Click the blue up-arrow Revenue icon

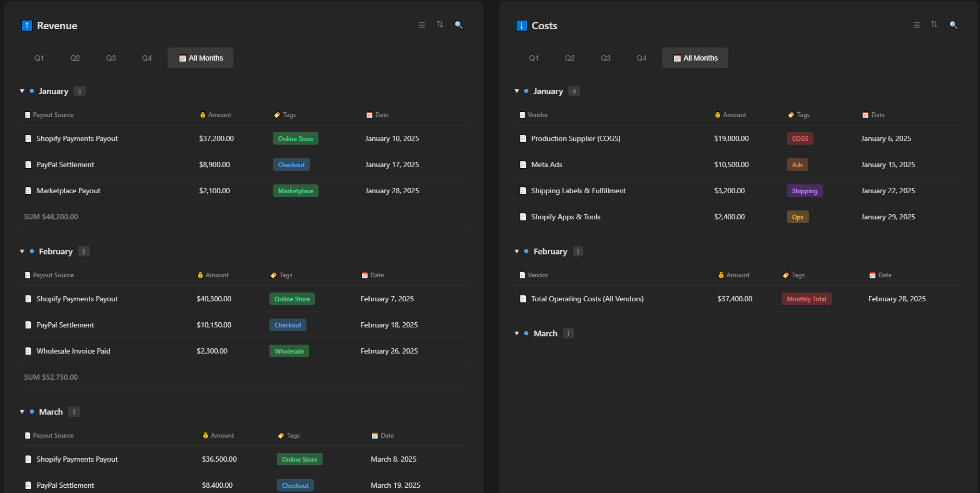[27, 26]
